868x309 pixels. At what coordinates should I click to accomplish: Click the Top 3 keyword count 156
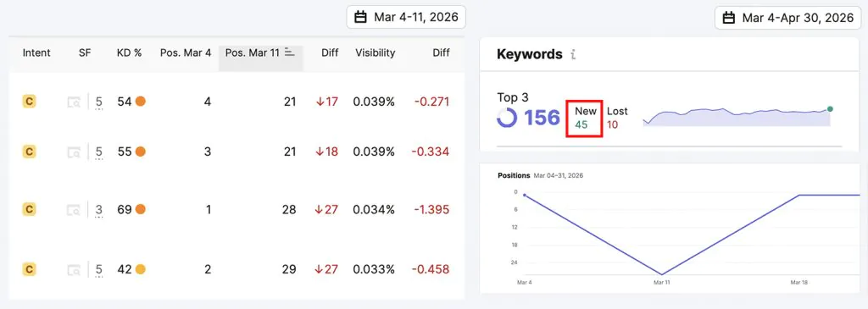(542, 118)
